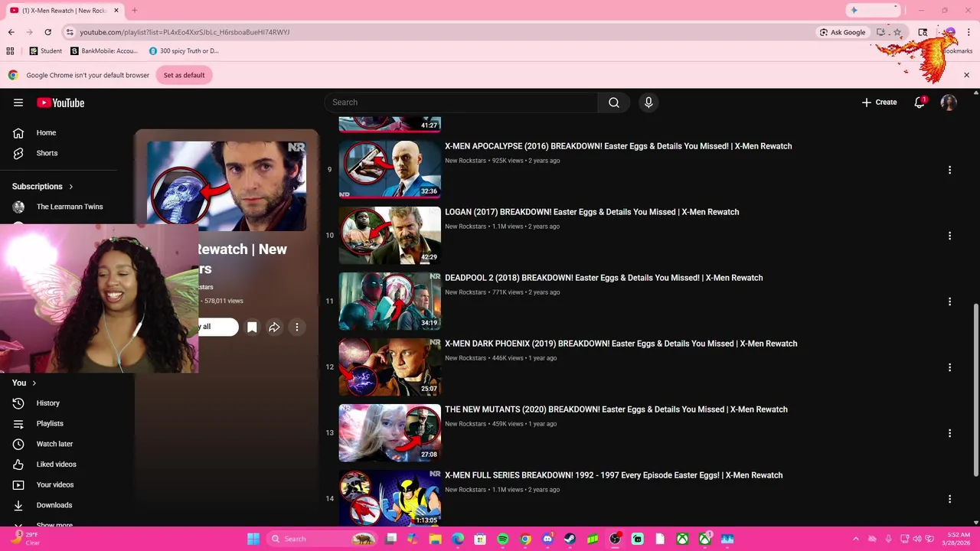Open X-MEN DARK PHOENIX video title
This screenshot has width=980, height=551.
point(621,344)
